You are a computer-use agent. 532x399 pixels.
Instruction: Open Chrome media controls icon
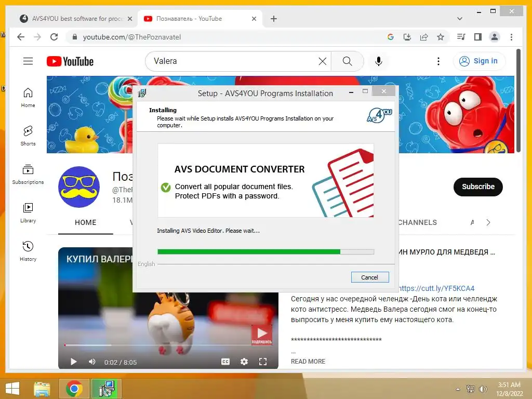461,37
